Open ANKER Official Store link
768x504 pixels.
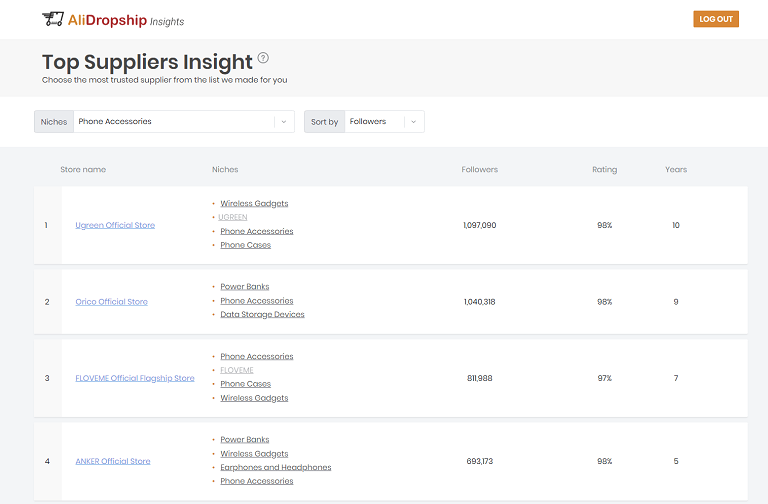(113, 461)
